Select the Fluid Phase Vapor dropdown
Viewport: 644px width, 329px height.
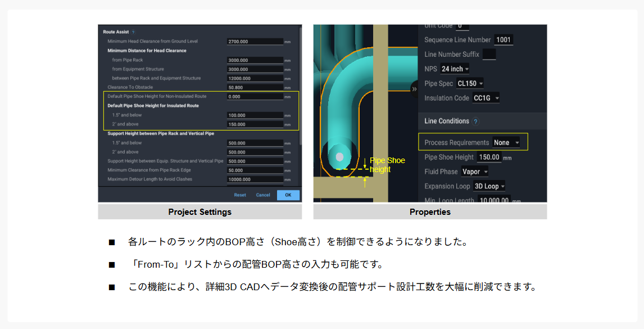[474, 172]
